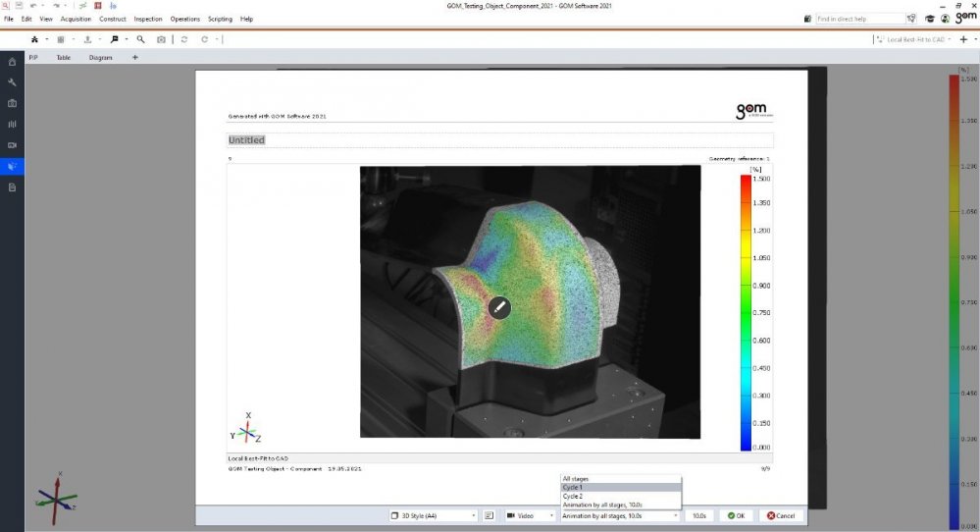Open the Video type dropdown
The image size is (980, 532).
[530, 515]
